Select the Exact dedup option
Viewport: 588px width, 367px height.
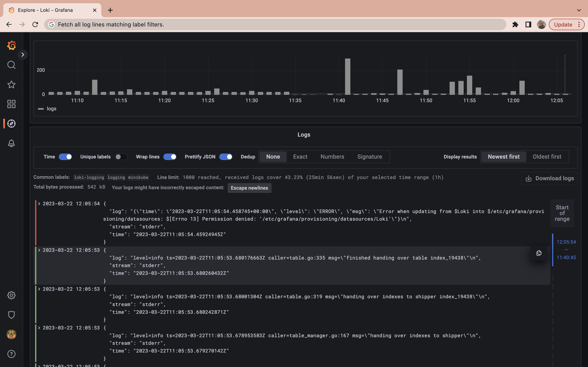coord(300,157)
